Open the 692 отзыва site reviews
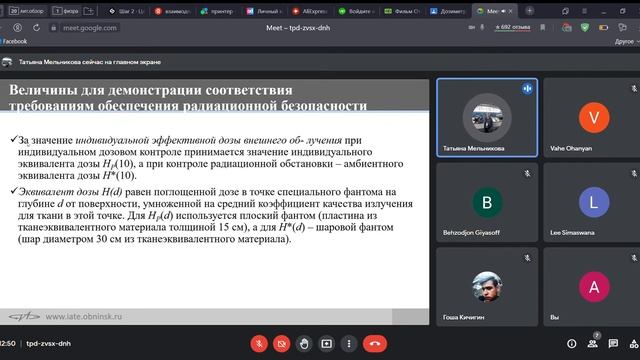Screen dimensions: 640x360 pyautogui.click(x=513, y=28)
